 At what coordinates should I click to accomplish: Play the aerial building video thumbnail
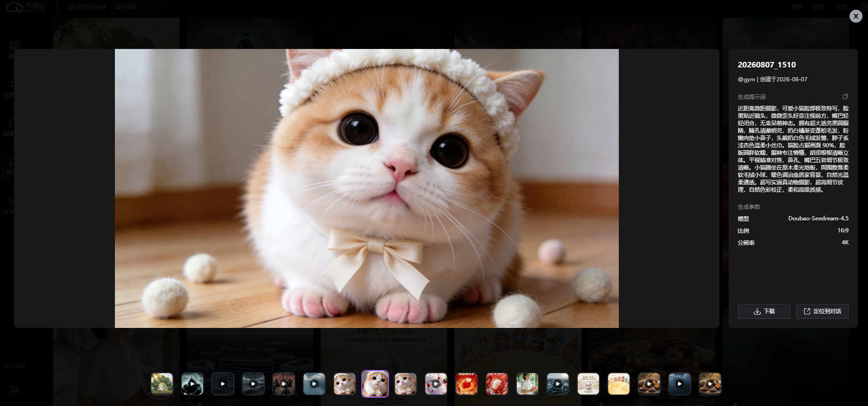(558, 384)
